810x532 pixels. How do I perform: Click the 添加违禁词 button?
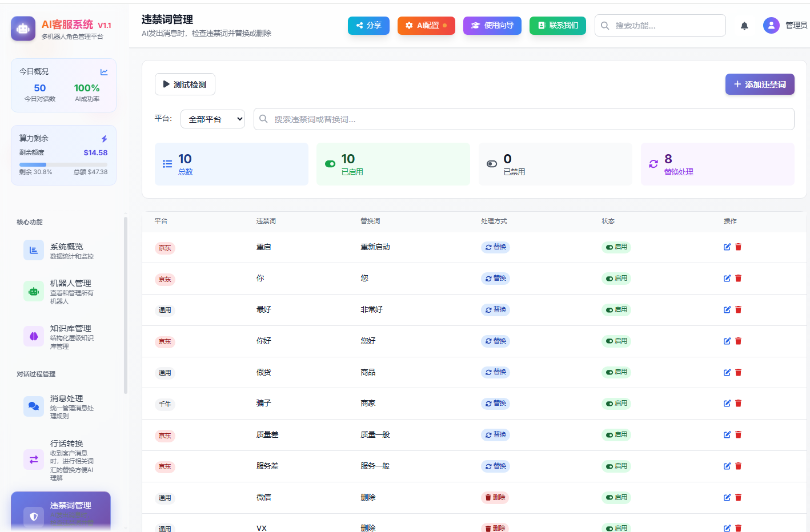click(759, 84)
